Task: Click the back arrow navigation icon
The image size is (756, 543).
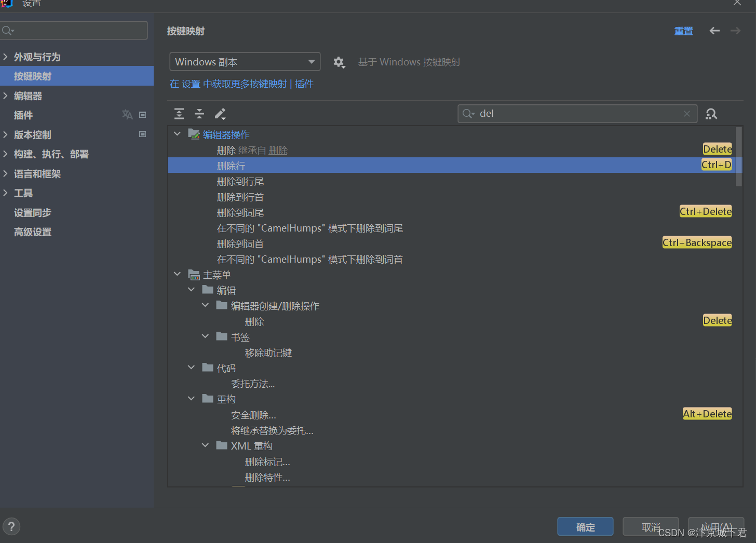Action: coord(714,31)
